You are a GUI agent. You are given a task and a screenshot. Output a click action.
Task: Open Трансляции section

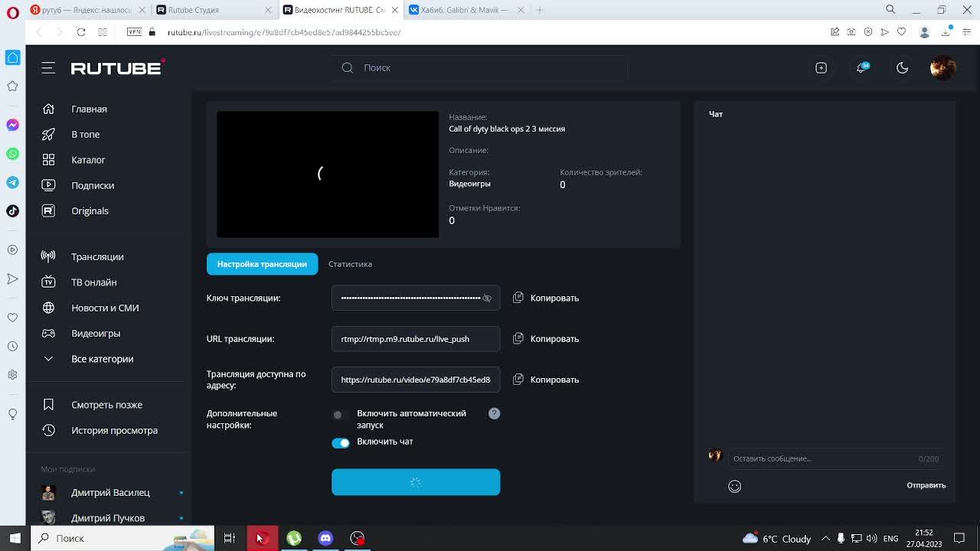(x=97, y=256)
